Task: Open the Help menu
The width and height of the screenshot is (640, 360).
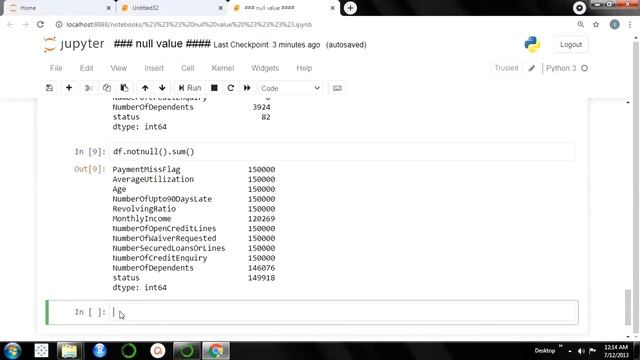Action: point(304,68)
